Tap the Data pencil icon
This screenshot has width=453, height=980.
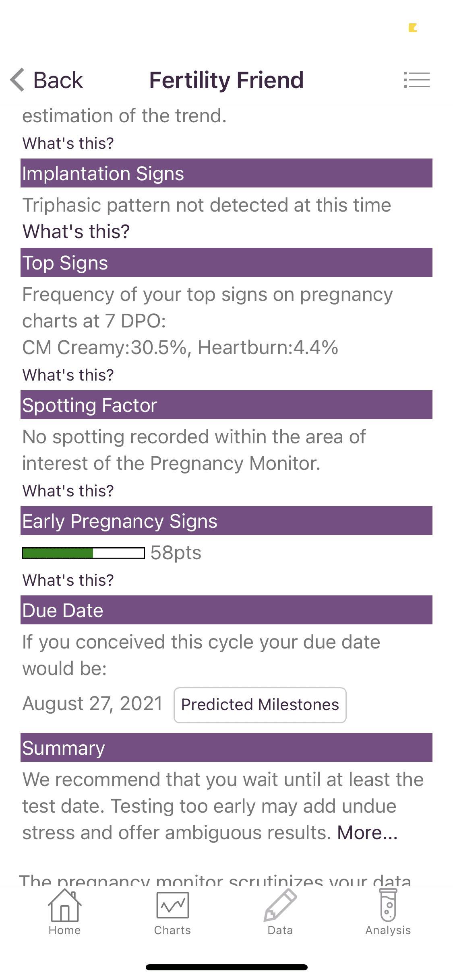click(280, 905)
